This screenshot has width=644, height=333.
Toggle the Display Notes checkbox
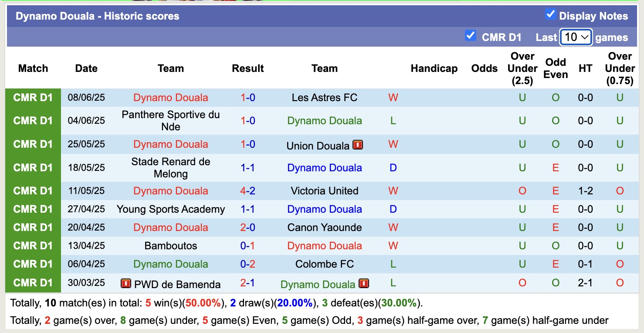(551, 14)
